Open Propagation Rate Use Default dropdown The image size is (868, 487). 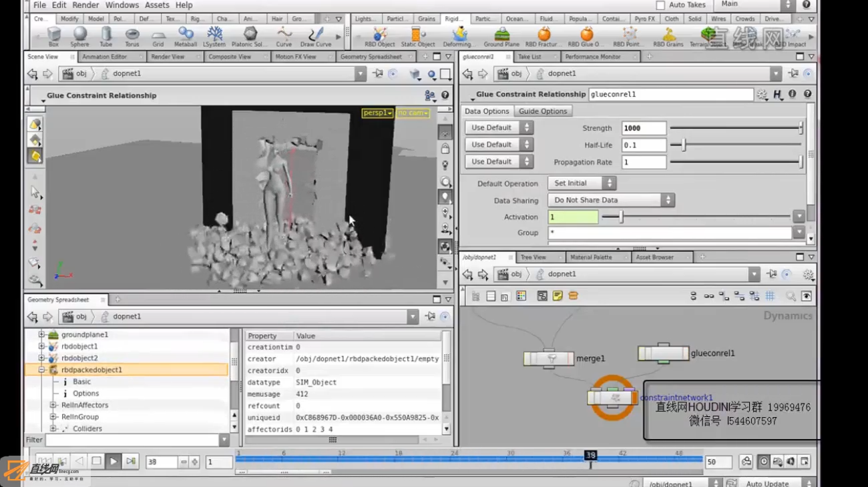(x=499, y=161)
